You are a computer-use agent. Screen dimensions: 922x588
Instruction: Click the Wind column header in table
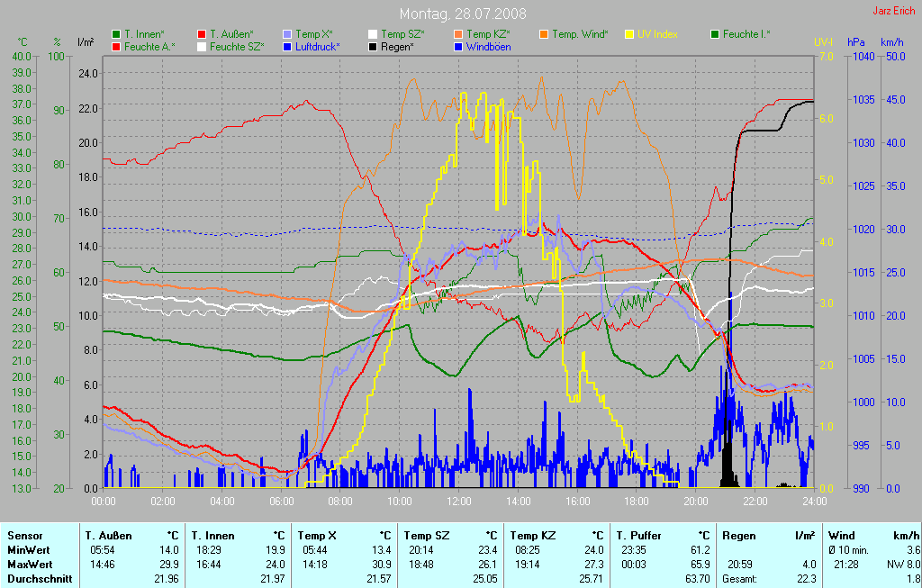click(841, 537)
